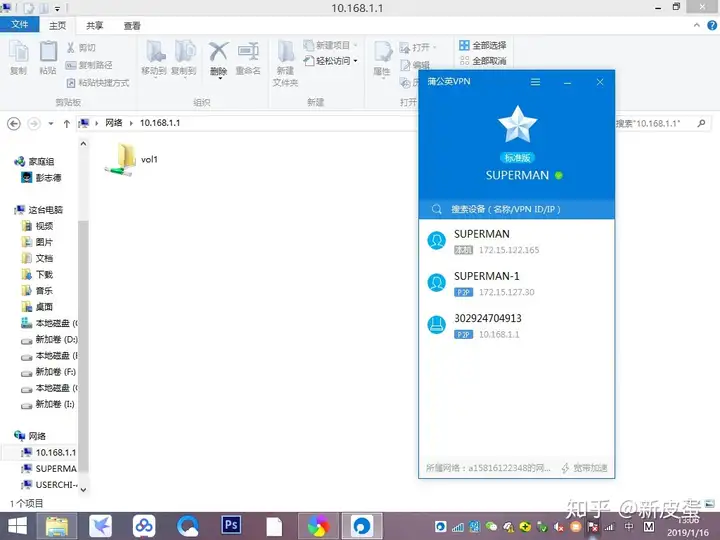Viewport: 720px width, 540px height.
Task: Open 视频 folder in the navigation pane
Action: pyautogui.click(x=38, y=226)
